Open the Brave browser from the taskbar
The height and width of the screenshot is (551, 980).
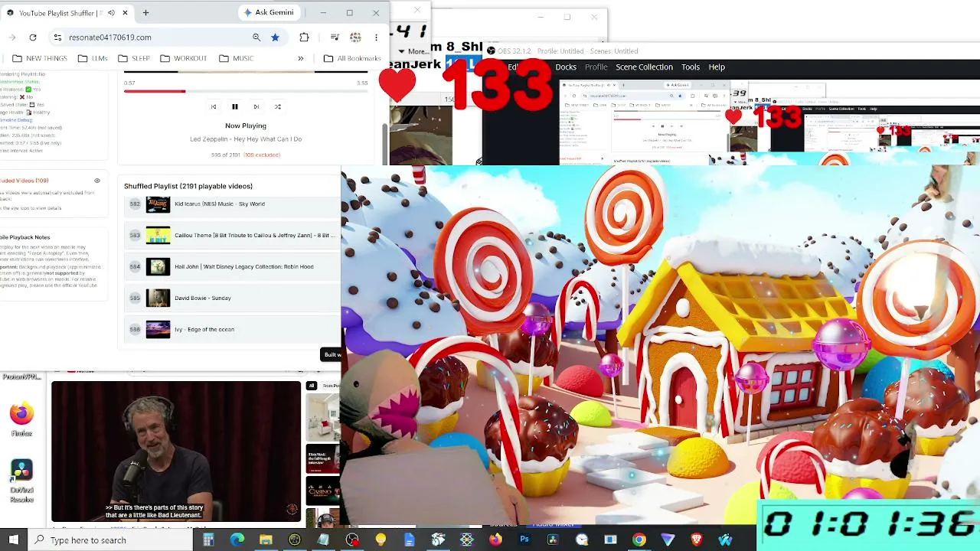point(696,540)
